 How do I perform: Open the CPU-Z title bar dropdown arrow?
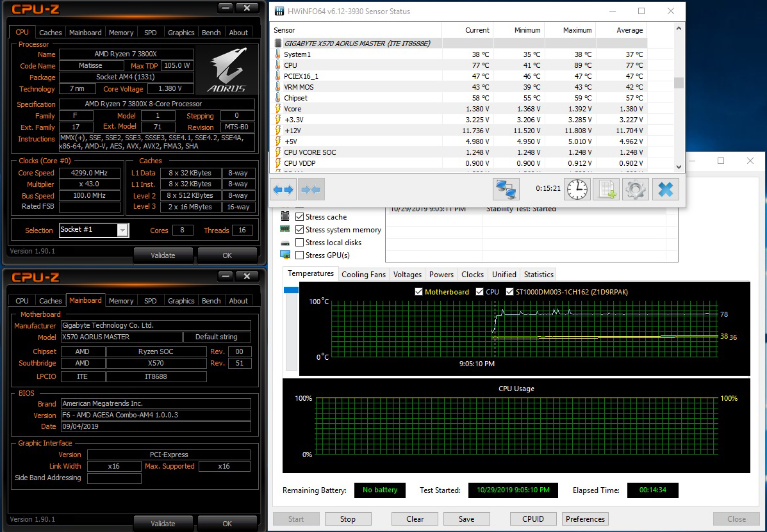226,8
